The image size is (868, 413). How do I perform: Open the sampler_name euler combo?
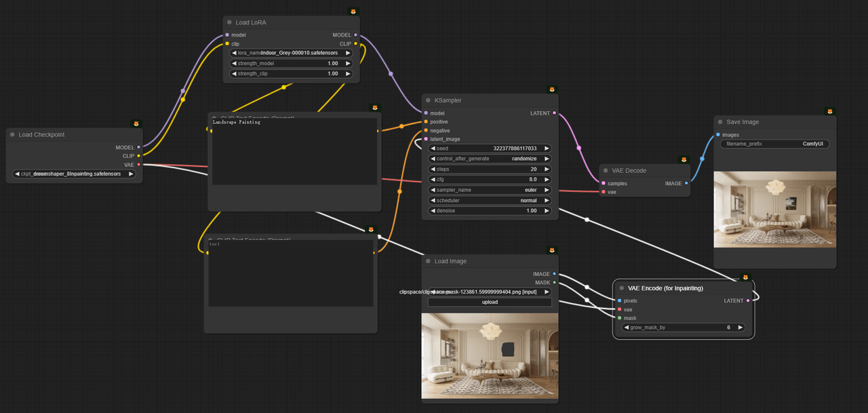490,190
